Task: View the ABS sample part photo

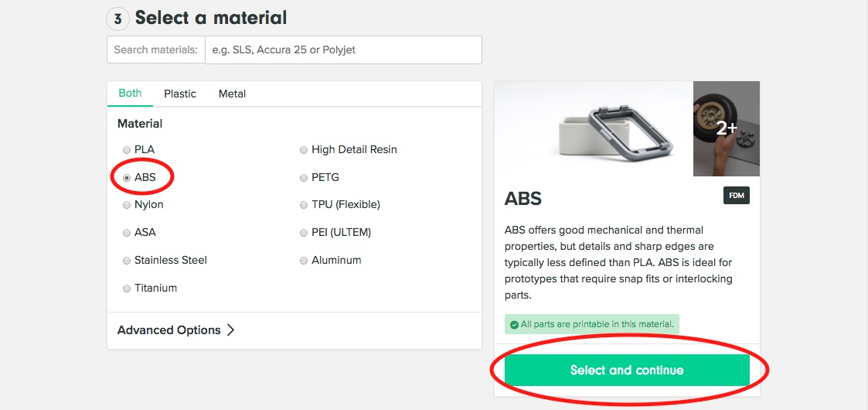Action: click(x=594, y=128)
